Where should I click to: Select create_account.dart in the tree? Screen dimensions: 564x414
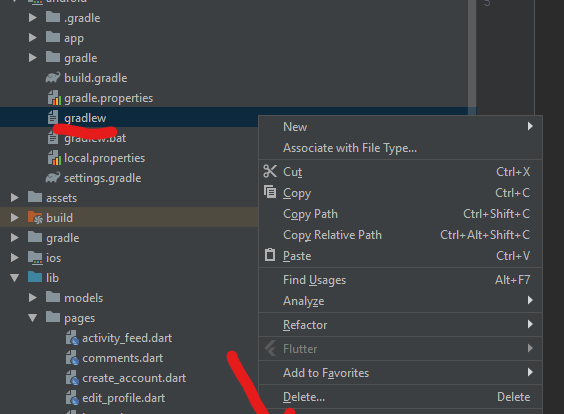(x=134, y=378)
